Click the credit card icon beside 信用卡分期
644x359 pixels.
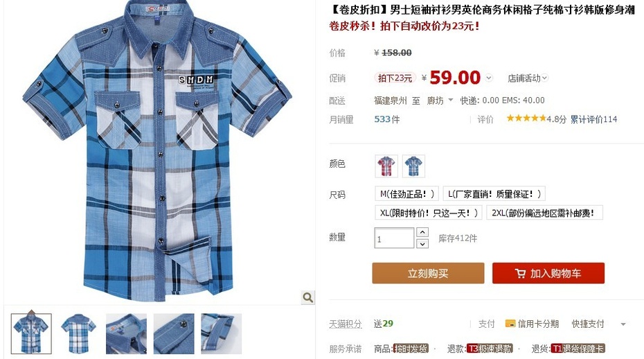pos(510,324)
